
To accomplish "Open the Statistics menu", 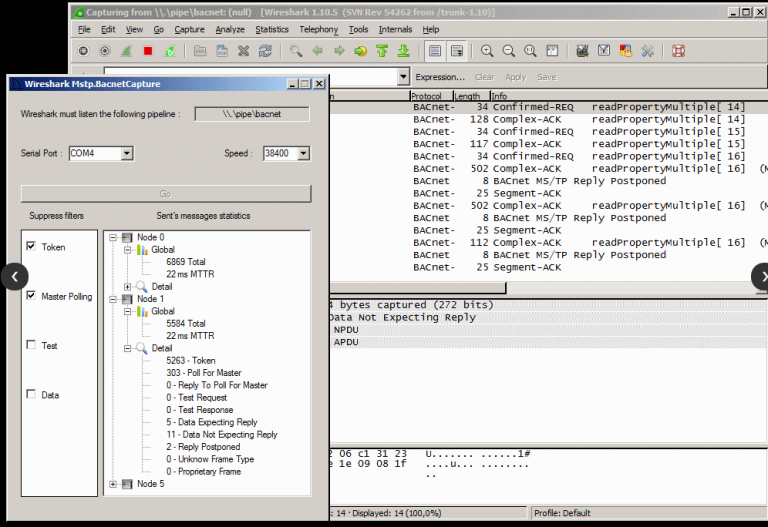I will point(272,29).
